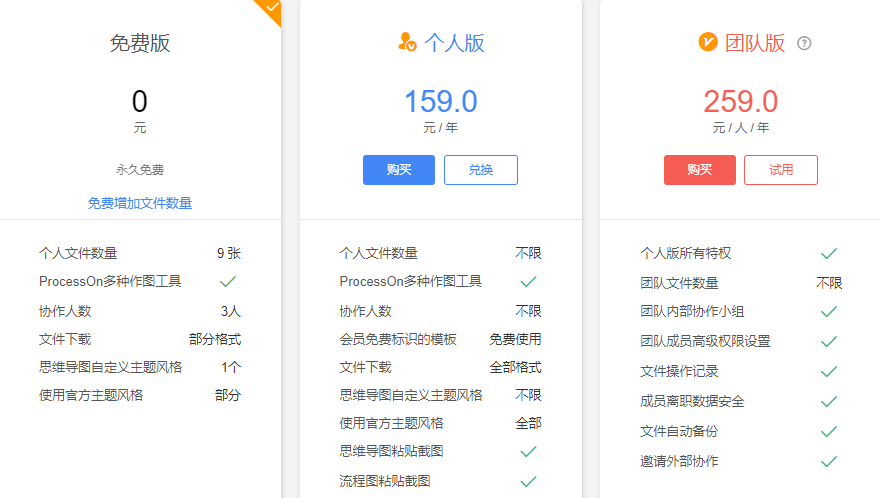The image size is (880, 498).
Task: Click the 部分 value for 使用官方主题风格
Action: coord(228,395)
